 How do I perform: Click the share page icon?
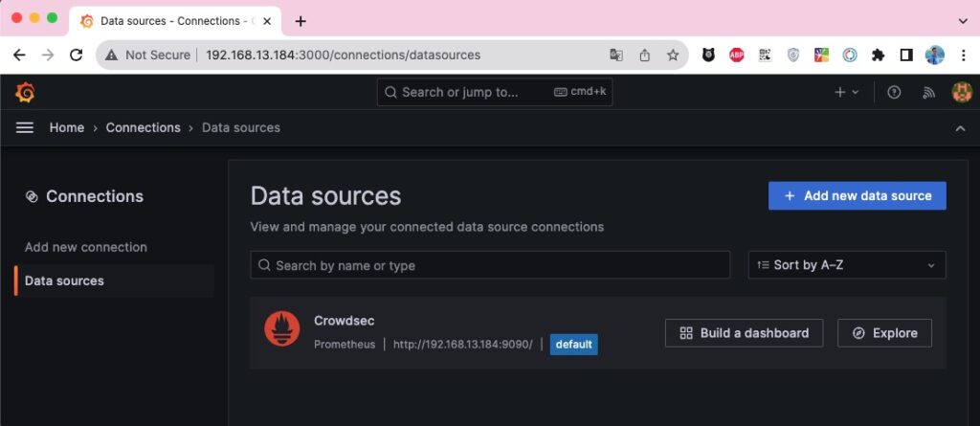click(644, 56)
